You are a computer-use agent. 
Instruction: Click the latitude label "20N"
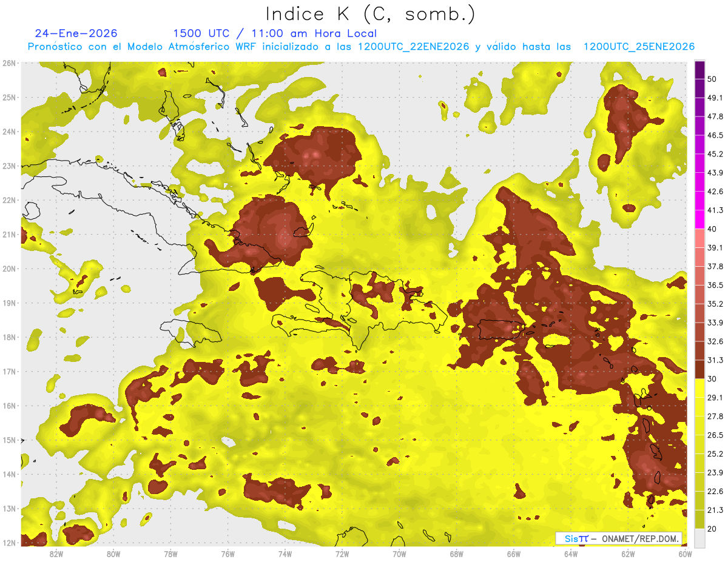[x=9, y=269]
